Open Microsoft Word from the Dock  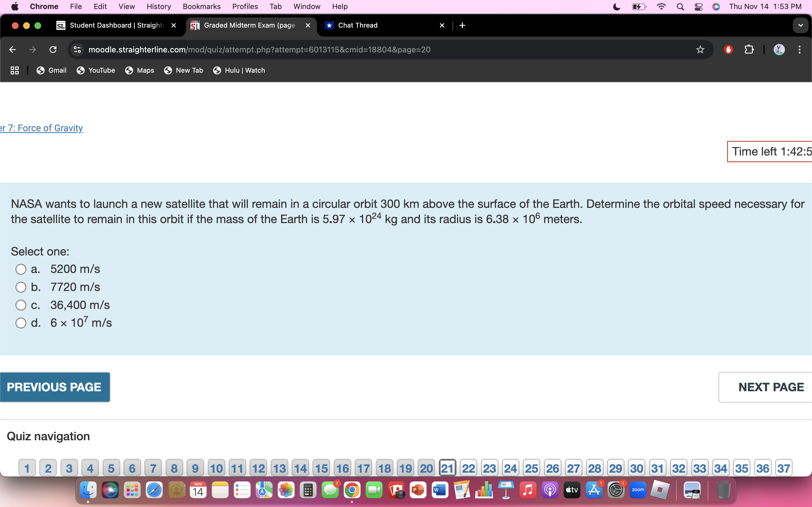point(440,490)
